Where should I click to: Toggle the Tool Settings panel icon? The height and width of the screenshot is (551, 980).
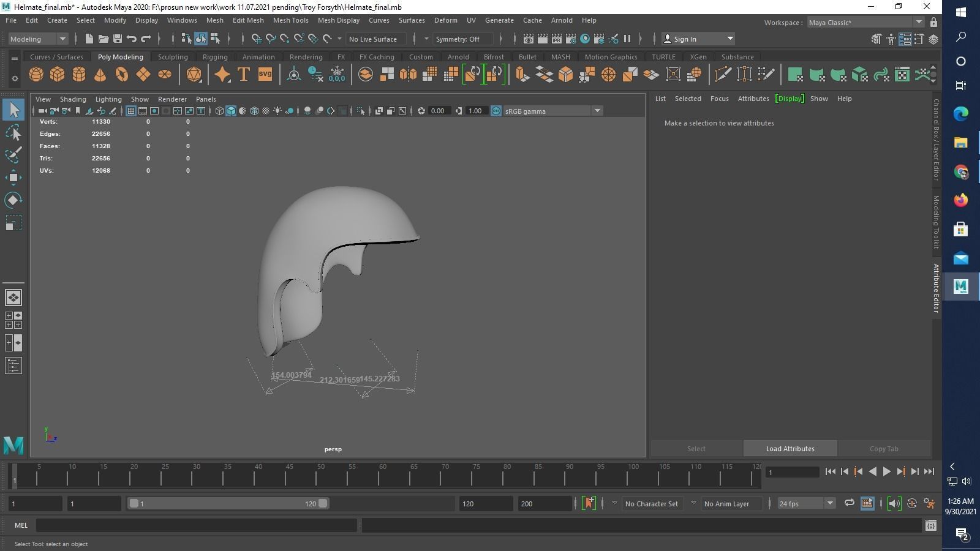click(919, 39)
